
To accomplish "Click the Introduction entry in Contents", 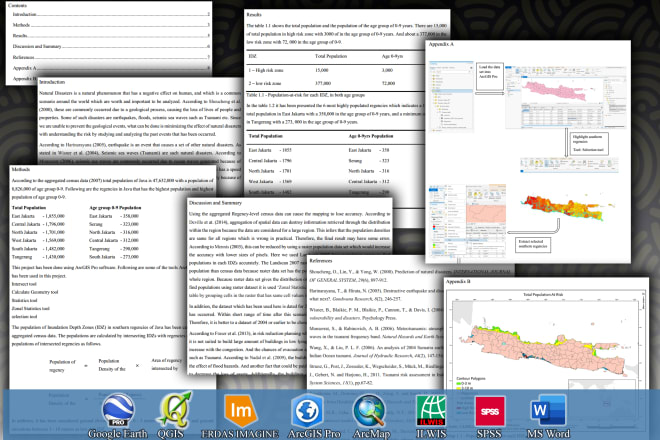I will [x=111, y=14].
